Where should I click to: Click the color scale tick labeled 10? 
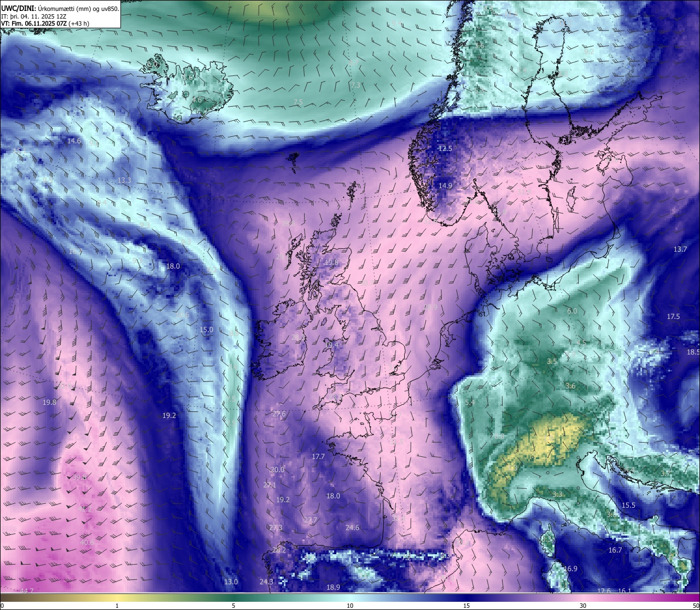coord(350,606)
